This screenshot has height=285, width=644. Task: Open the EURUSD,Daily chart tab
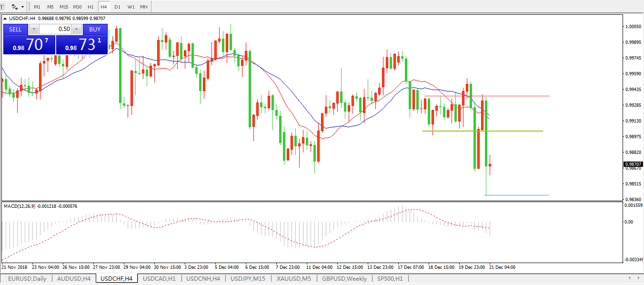click(x=27, y=278)
